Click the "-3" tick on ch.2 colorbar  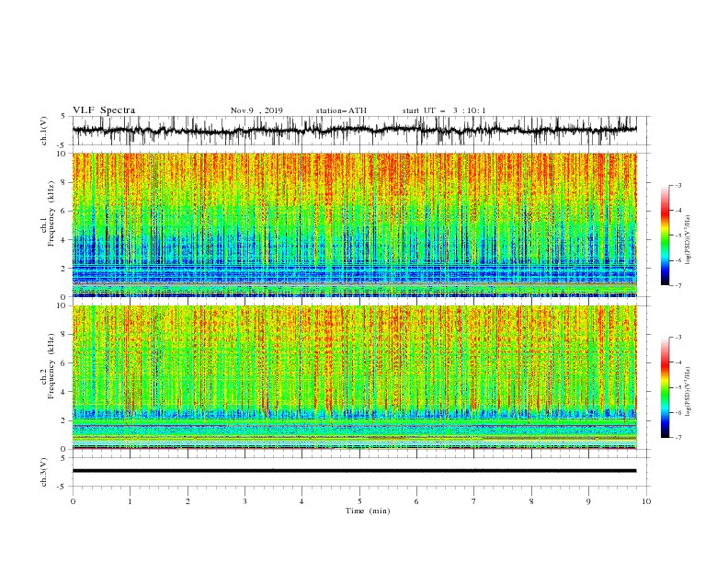[677, 338]
